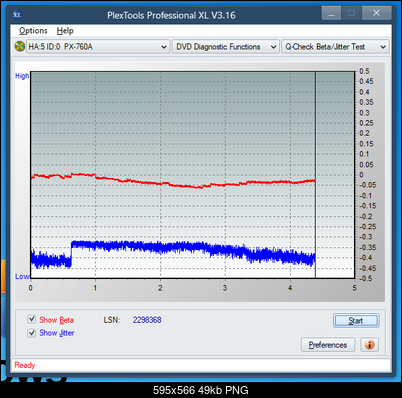This screenshot has height=398, width=402.
Task: Open the Preferences button
Action: point(328,345)
